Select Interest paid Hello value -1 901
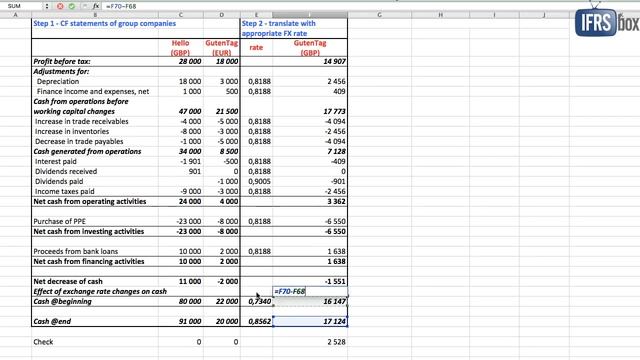This screenshot has width=640, height=360. [x=181, y=162]
